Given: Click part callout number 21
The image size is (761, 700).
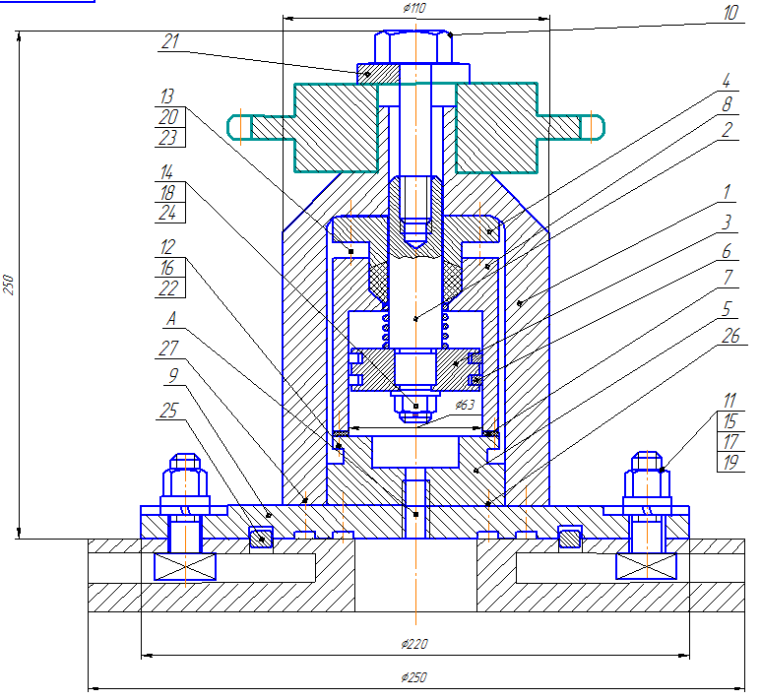Looking at the screenshot, I should [170, 41].
